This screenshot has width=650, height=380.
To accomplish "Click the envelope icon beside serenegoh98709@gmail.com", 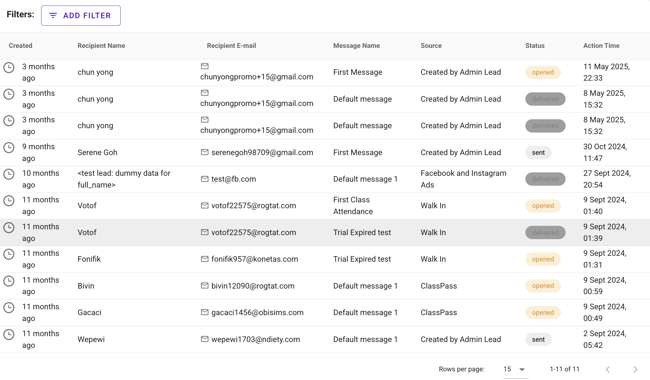I will coord(204,152).
